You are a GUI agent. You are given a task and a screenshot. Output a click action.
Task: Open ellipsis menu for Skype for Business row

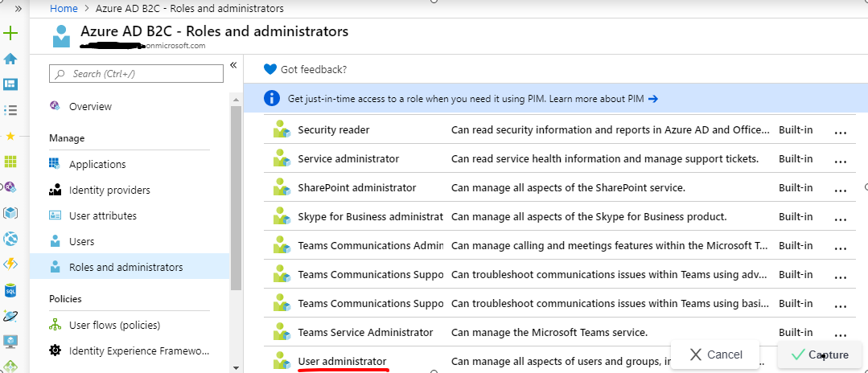point(841,219)
